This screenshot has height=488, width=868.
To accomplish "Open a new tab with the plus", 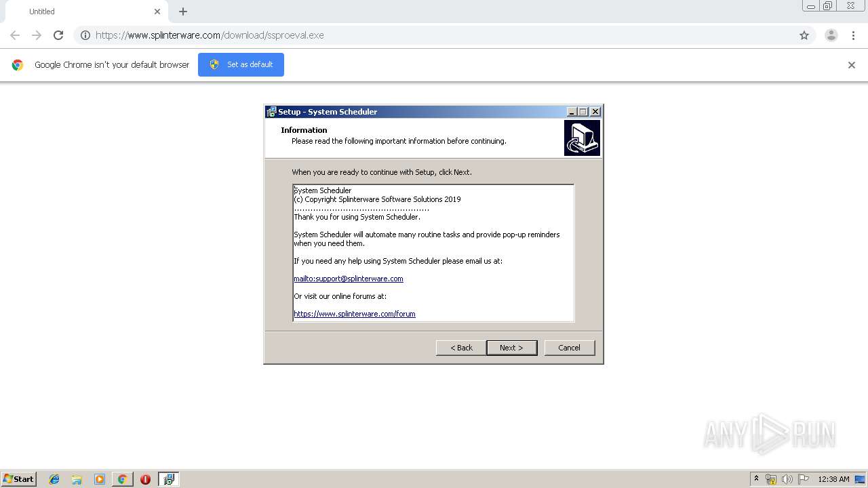I will 183,12.
